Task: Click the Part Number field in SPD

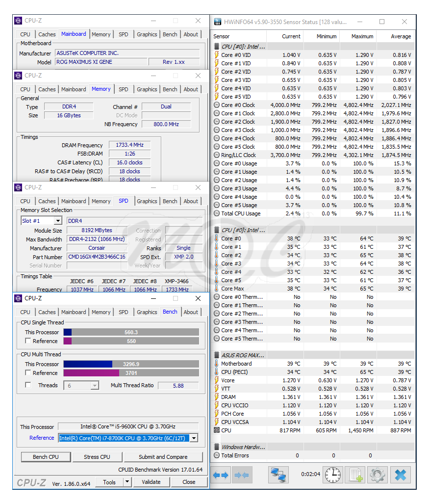Action: click(97, 257)
